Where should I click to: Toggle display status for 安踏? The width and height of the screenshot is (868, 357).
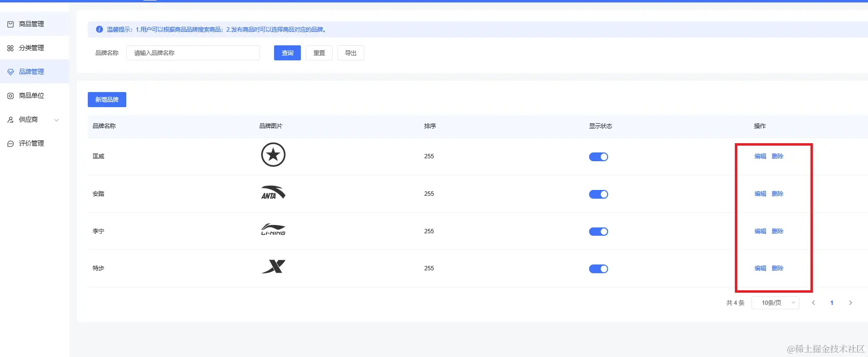pyautogui.click(x=598, y=194)
